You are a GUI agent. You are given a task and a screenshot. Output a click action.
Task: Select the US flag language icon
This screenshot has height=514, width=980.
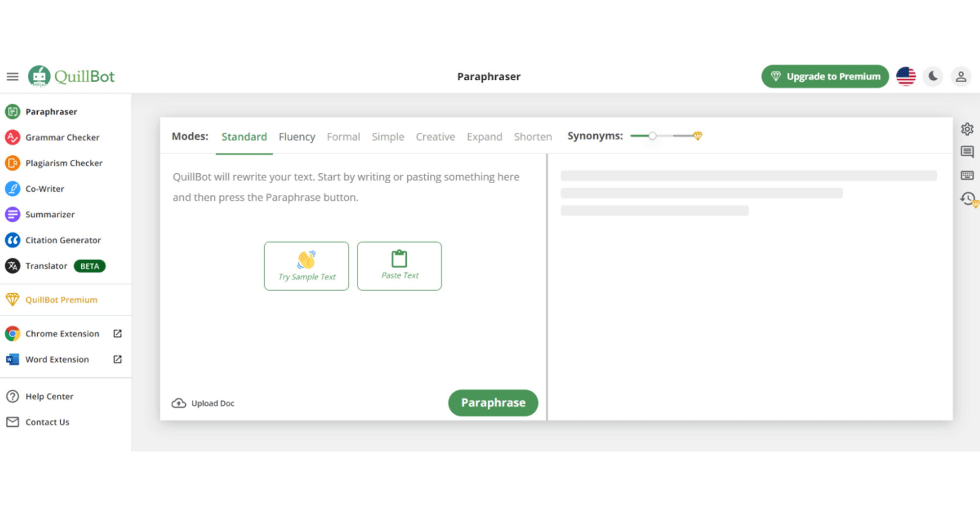coord(906,77)
